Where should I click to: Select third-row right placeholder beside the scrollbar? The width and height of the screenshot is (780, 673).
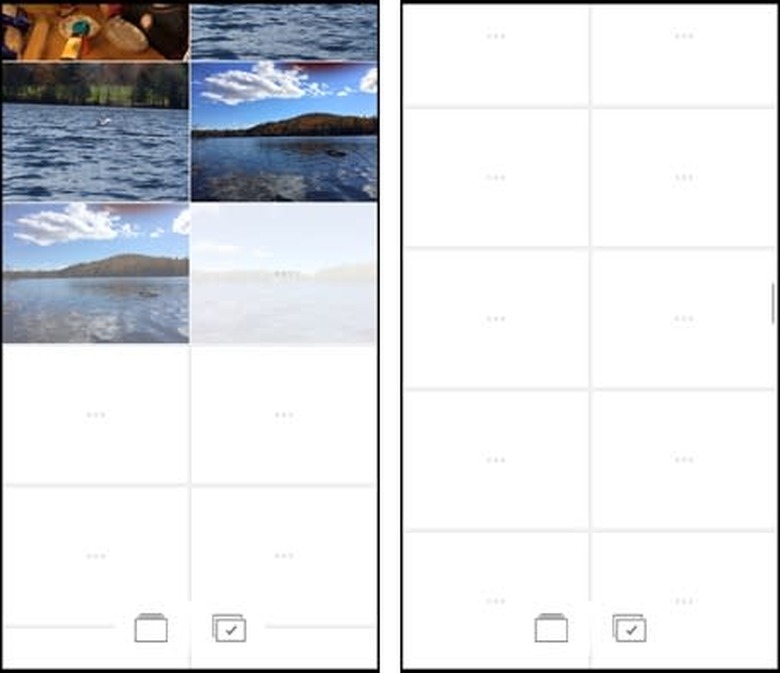683,318
